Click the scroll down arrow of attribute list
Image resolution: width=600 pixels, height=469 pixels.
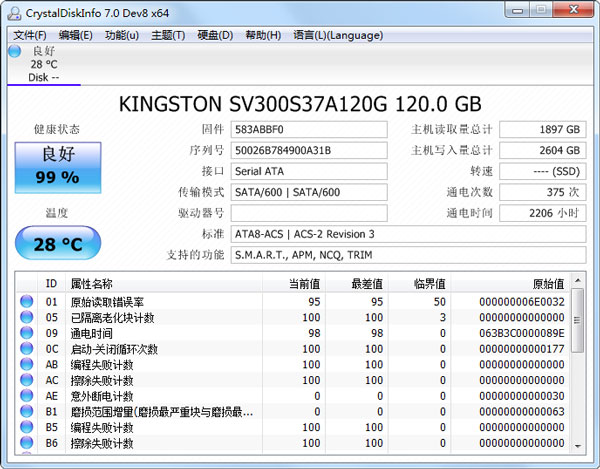coord(578,446)
